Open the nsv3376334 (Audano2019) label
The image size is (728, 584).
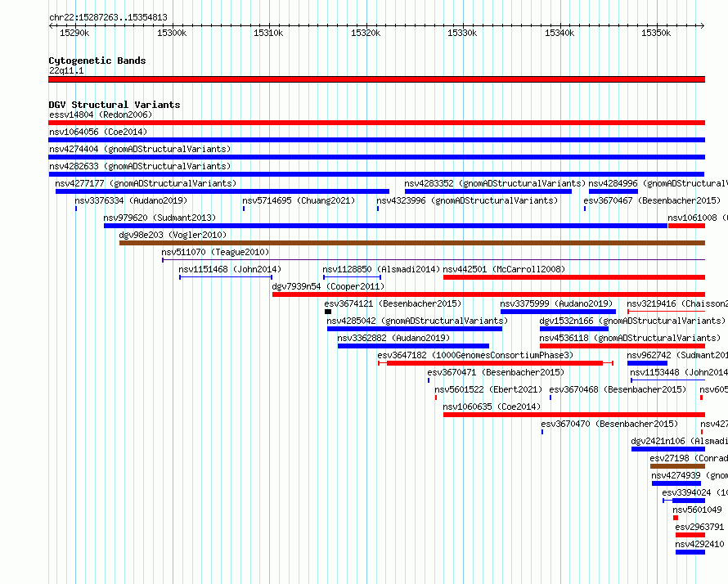click(x=131, y=200)
